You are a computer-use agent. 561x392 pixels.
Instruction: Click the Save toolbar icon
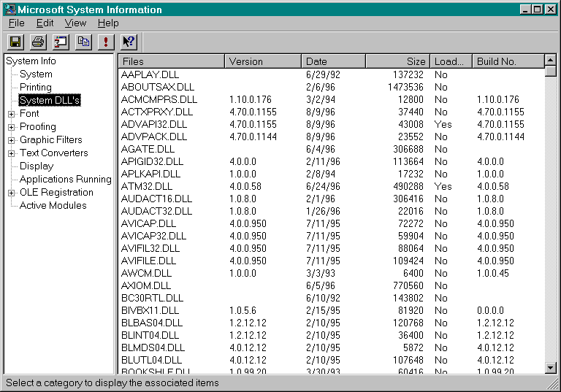tap(16, 42)
